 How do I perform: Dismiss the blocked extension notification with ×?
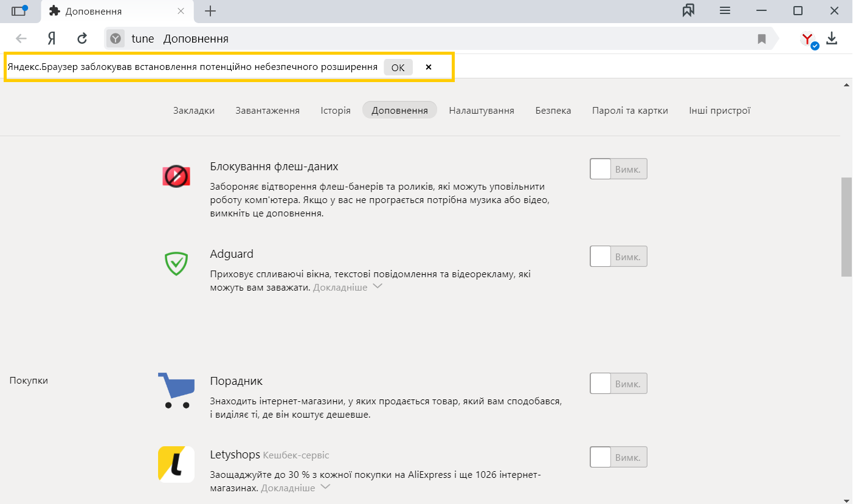[429, 67]
